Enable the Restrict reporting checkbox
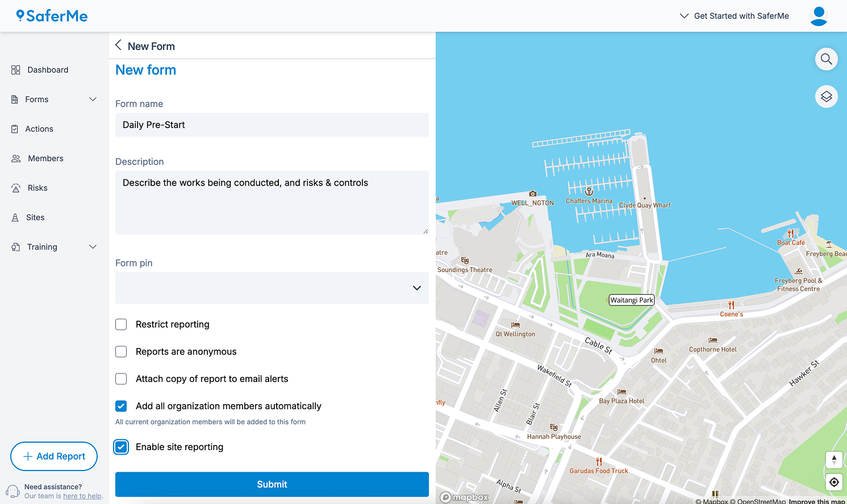847x504 pixels. [x=121, y=324]
